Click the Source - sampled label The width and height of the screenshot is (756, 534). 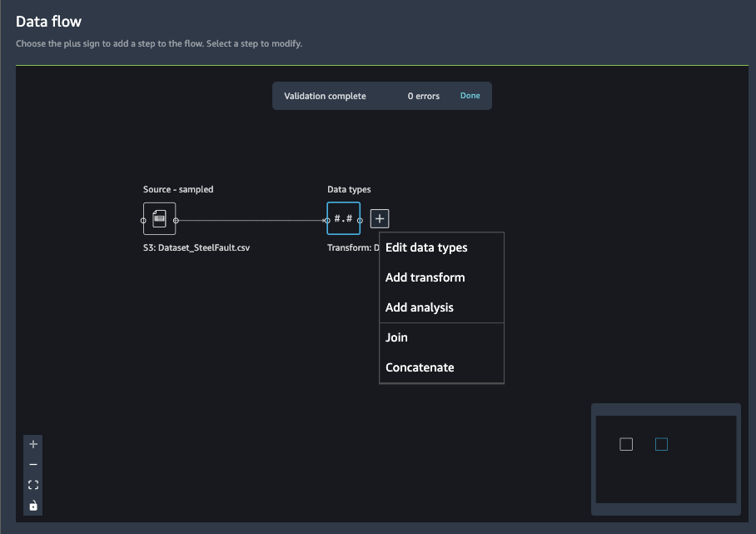click(178, 190)
